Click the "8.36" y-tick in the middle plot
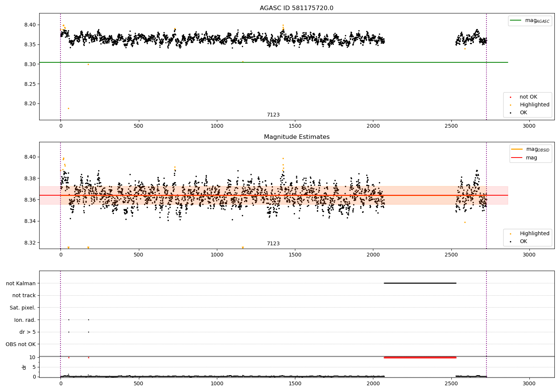Screen dimensions: 560x392 [x=30, y=200]
